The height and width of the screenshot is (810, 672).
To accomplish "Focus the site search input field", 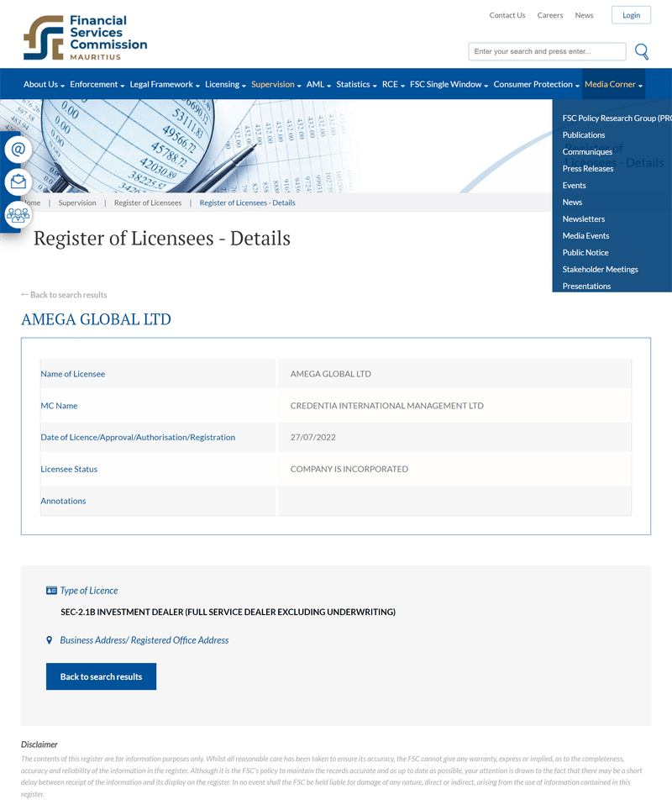I will pos(547,51).
